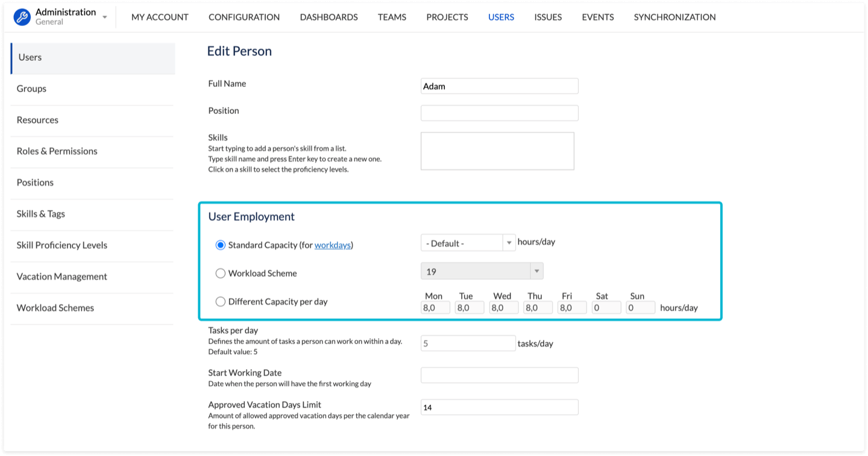This screenshot has width=868, height=456.
Task: Click the Full Name input field
Action: click(x=499, y=86)
